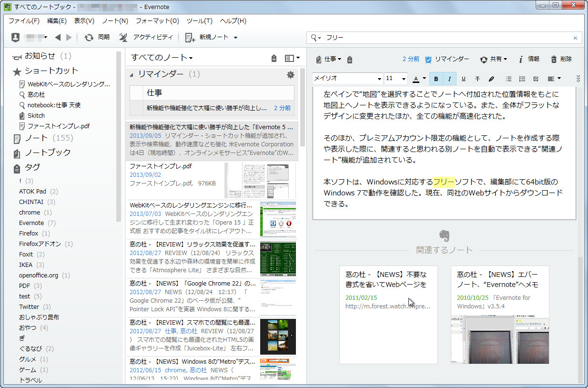Apply the highlighter tool

[491, 79]
